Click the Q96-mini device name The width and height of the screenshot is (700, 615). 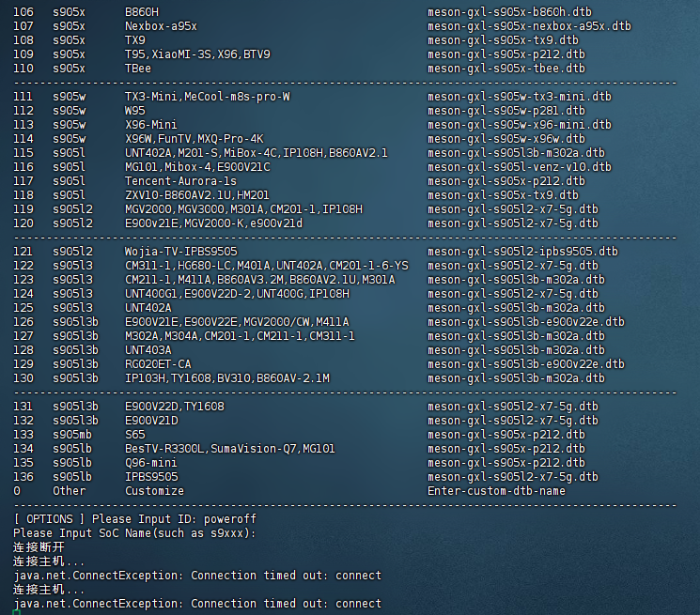(x=150, y=463)
